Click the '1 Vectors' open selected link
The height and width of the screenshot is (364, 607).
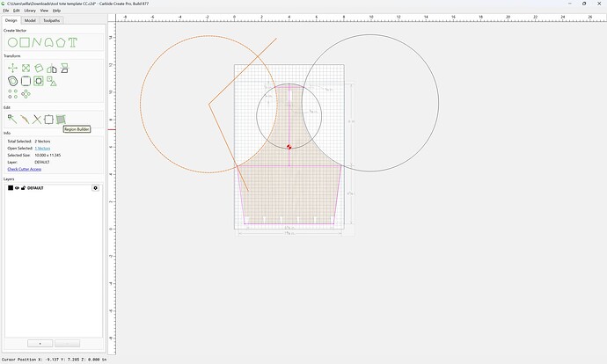click(42, 149)
